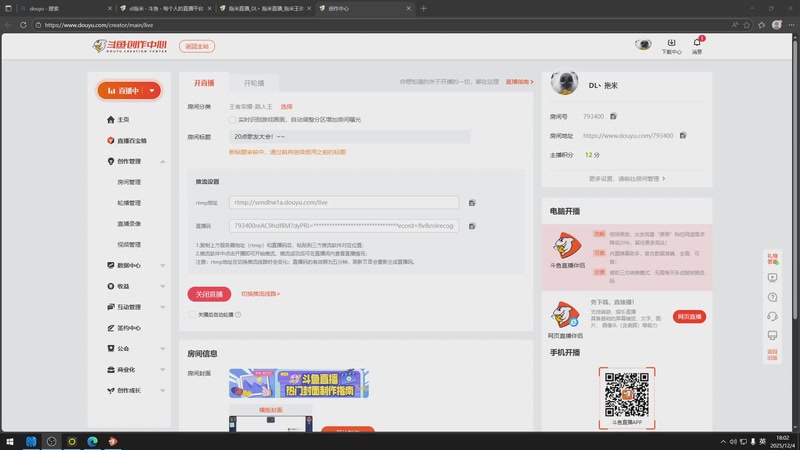Open the 签约中心 sidebar item
Image resolution: width=800 pixels, height=450 pixels.
tap(124, 328)
